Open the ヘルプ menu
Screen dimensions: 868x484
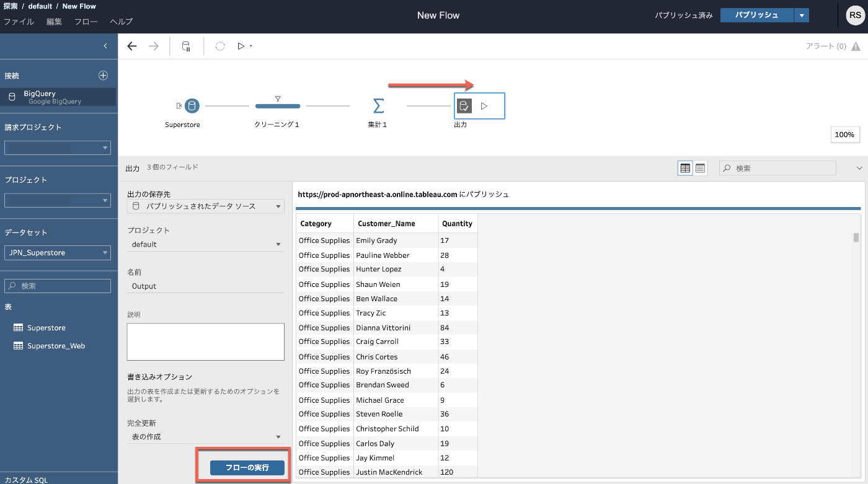pos(121,22)
